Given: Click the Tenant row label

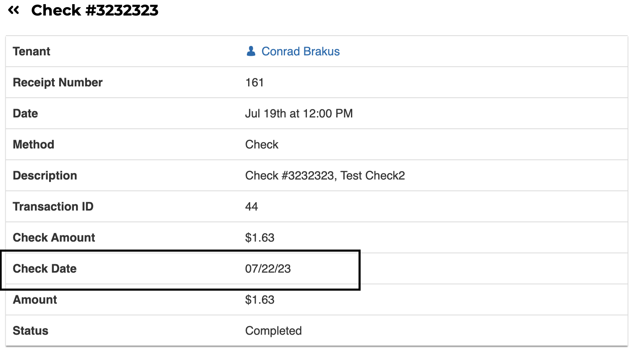Looking at the screenshot, I should click(31, 51).
